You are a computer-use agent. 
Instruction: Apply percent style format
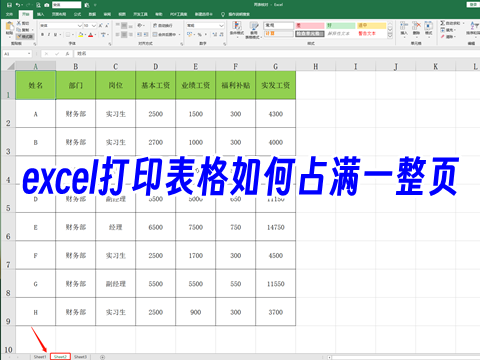(x=200, y=34)
